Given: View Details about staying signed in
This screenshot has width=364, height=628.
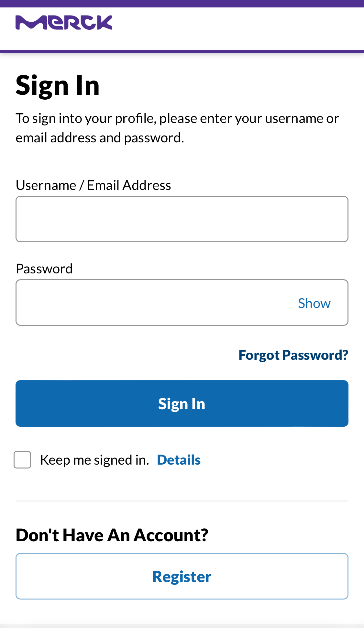Looking at the screenshot, I should point(179,459).
